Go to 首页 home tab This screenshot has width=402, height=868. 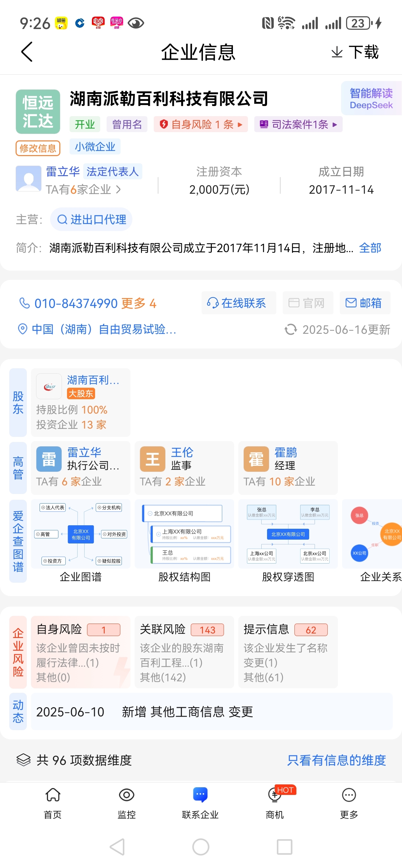(x=53, y=803)
